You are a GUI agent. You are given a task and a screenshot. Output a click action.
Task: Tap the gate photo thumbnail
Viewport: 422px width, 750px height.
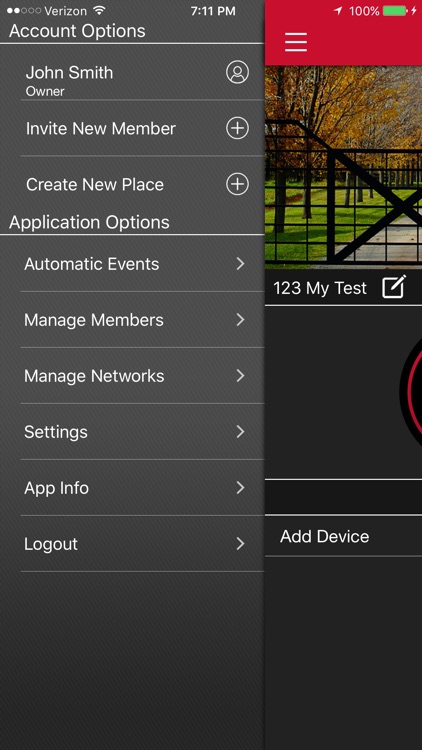344,167
